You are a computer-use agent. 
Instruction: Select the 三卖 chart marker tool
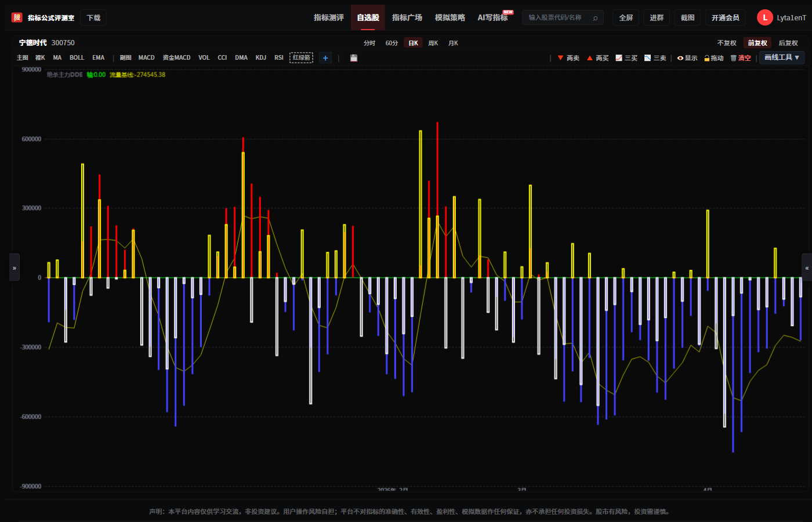(655, 58)
